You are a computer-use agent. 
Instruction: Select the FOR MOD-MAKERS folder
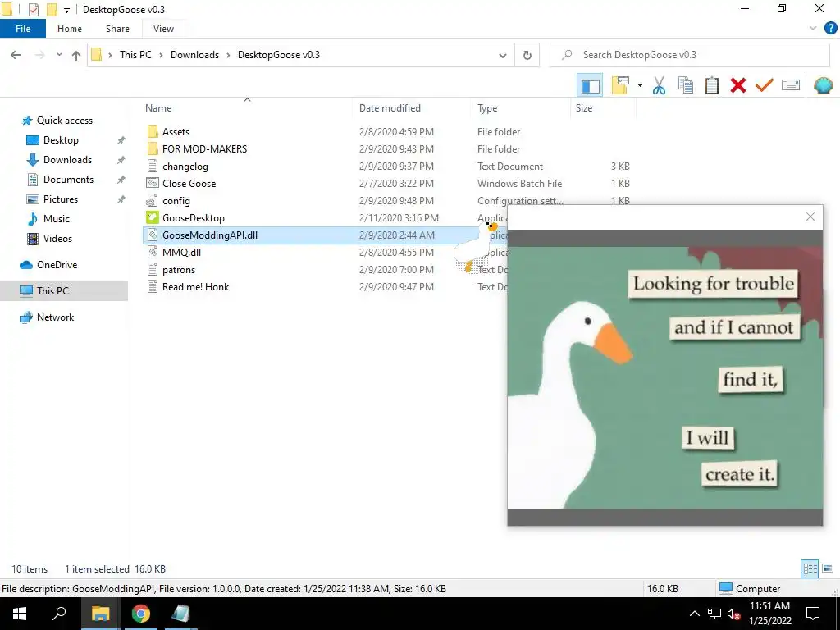pyautogui.click(x=204, y=149)
